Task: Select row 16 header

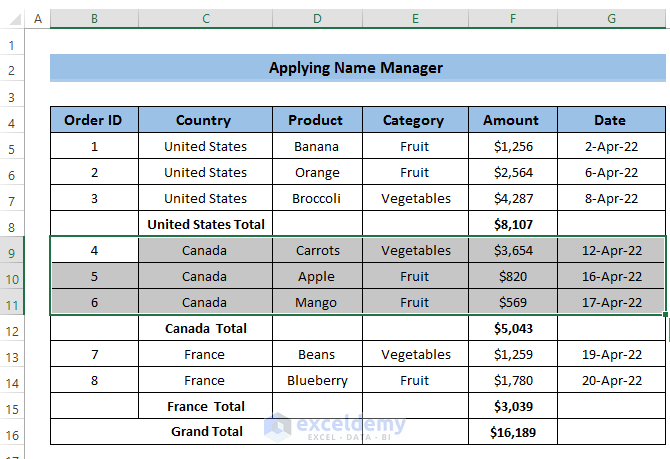Action: pyautogui.click(x=12, y=432)
